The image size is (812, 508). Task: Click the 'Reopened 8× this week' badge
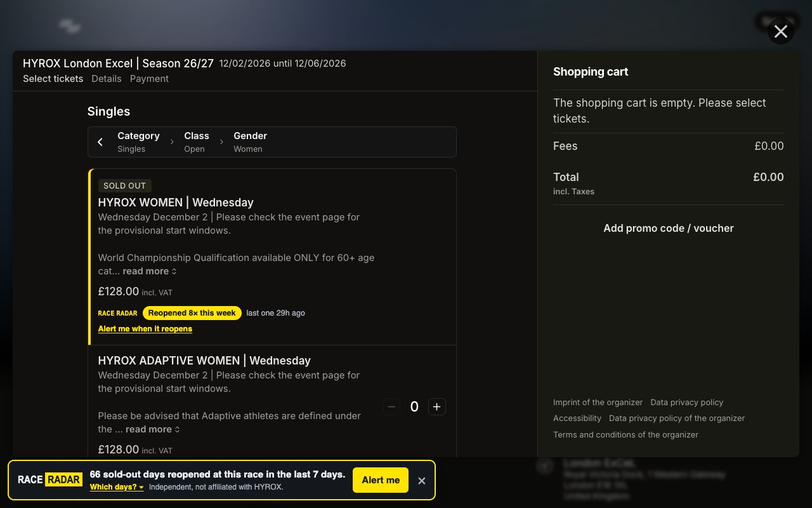192,313
